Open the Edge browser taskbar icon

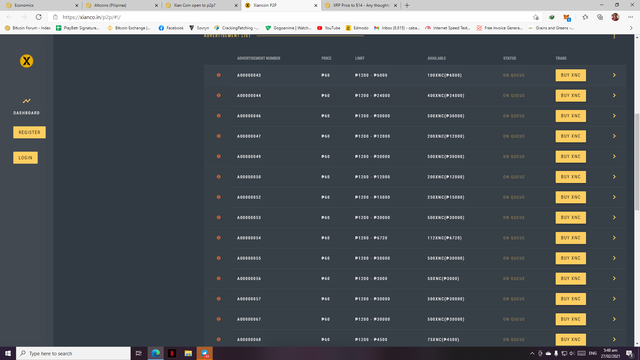(156, 353)
